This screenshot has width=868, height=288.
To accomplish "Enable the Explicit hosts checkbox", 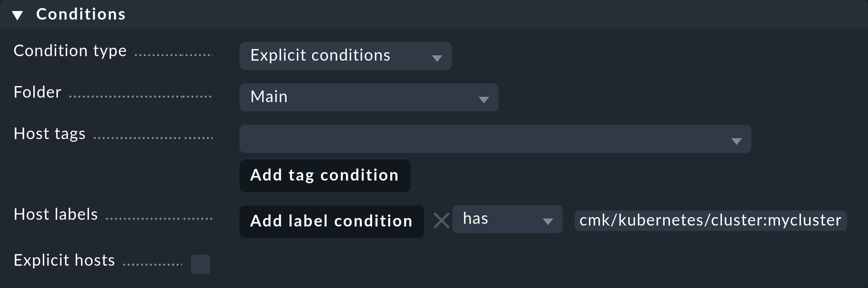I will [x=200, y=264].
